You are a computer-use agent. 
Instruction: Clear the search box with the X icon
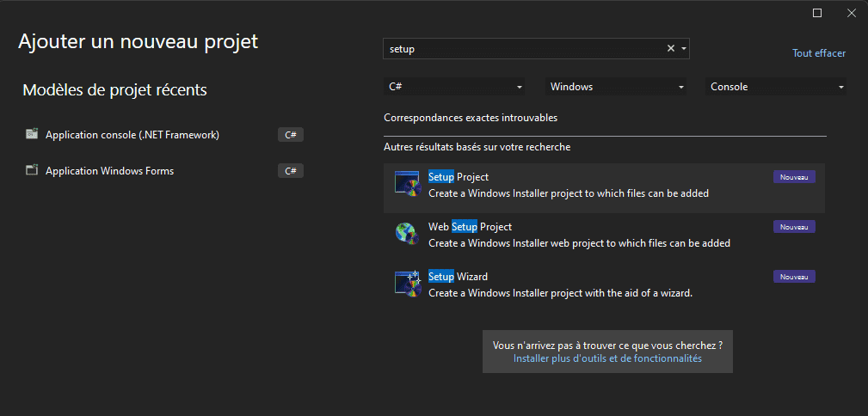coord(670,49)
